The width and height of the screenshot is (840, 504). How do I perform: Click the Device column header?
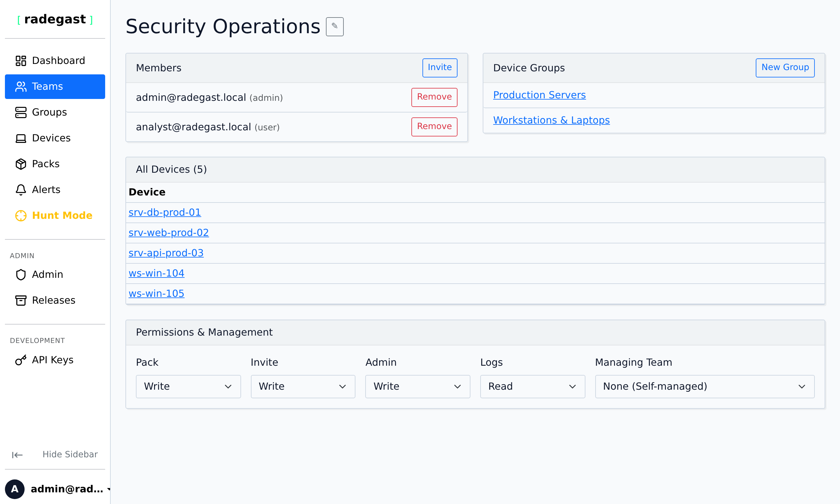(147, 192)
